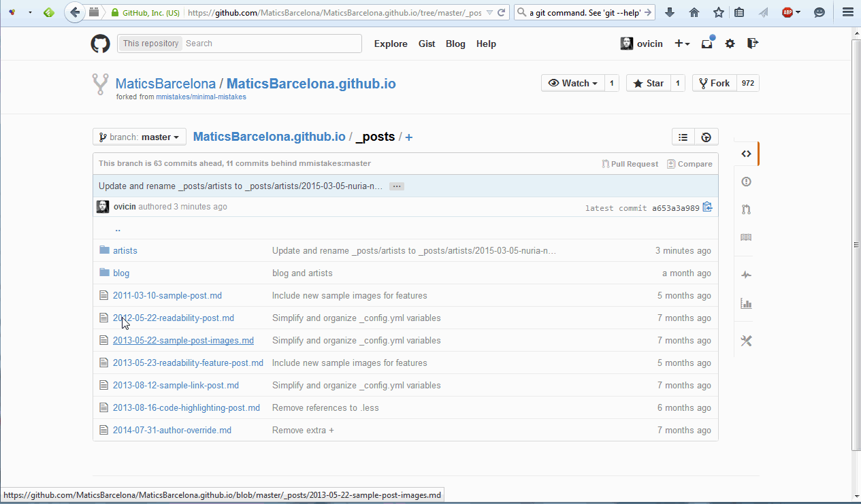The width and height of the screenshot is (861, 504).
Task: Open the create new plus dropdown
Action: click(682, 44)
